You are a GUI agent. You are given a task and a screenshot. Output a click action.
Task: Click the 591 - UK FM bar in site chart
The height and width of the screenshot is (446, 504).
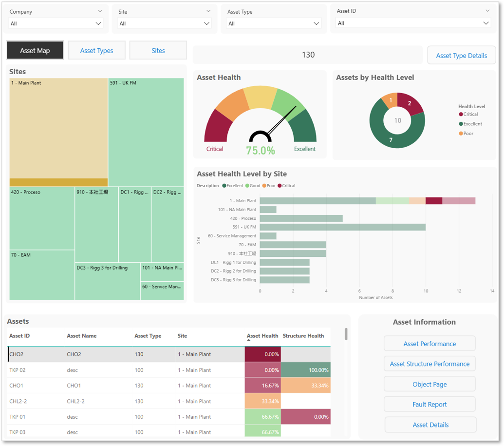click(x=343, y=227)
